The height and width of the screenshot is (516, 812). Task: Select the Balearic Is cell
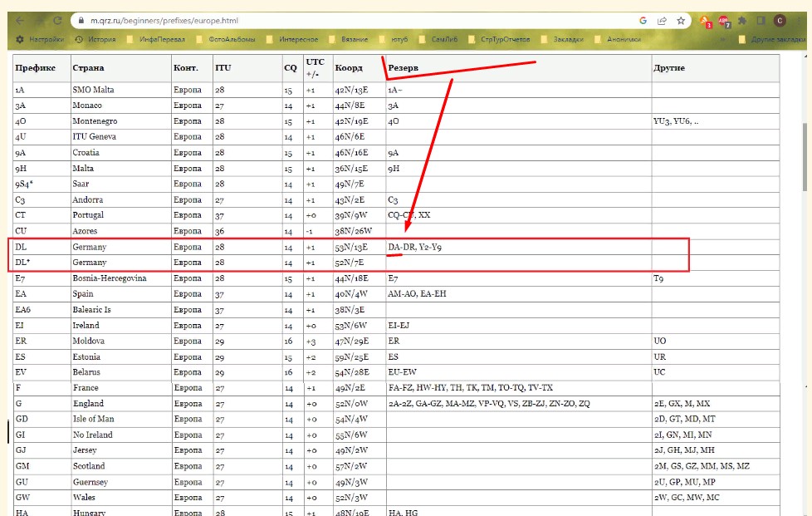click(x=121, y=310)
